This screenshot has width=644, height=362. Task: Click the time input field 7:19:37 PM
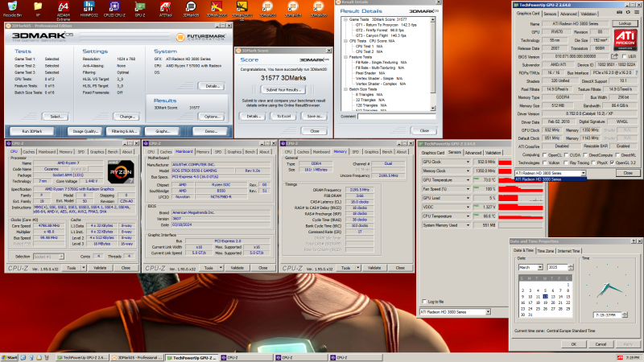click(608, 315)
